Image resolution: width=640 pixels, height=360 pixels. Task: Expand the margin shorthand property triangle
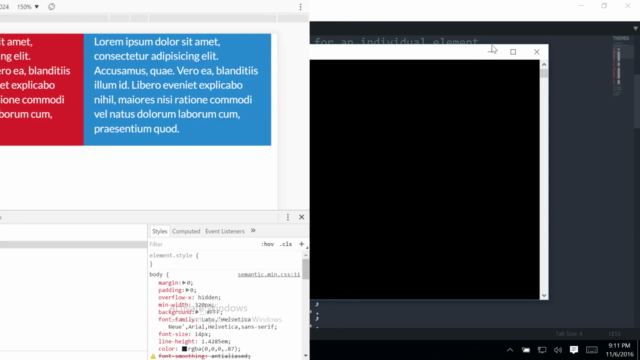pos(184,282)
